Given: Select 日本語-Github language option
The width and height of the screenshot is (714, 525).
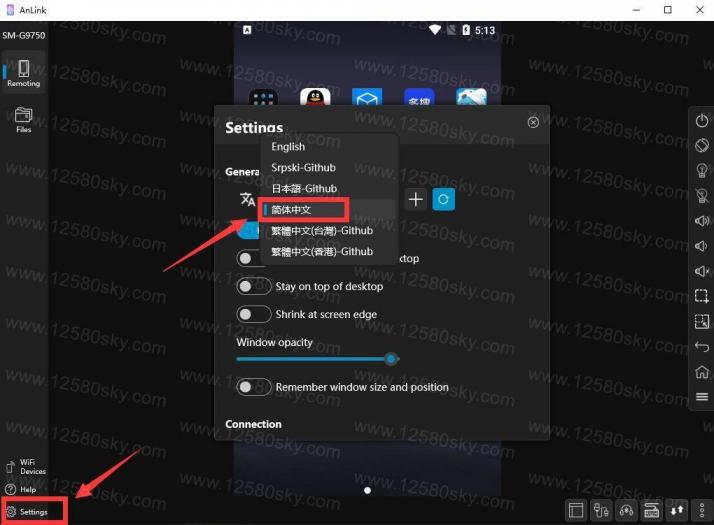Looking at the screenshot, I should pos(329,189).
